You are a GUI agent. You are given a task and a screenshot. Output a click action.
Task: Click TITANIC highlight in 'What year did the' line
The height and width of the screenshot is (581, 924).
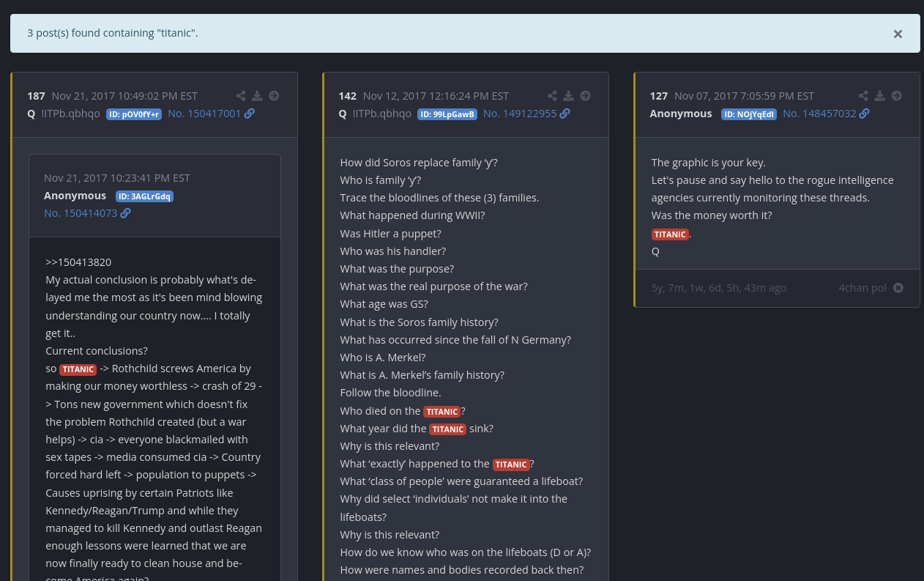(448, 429)
